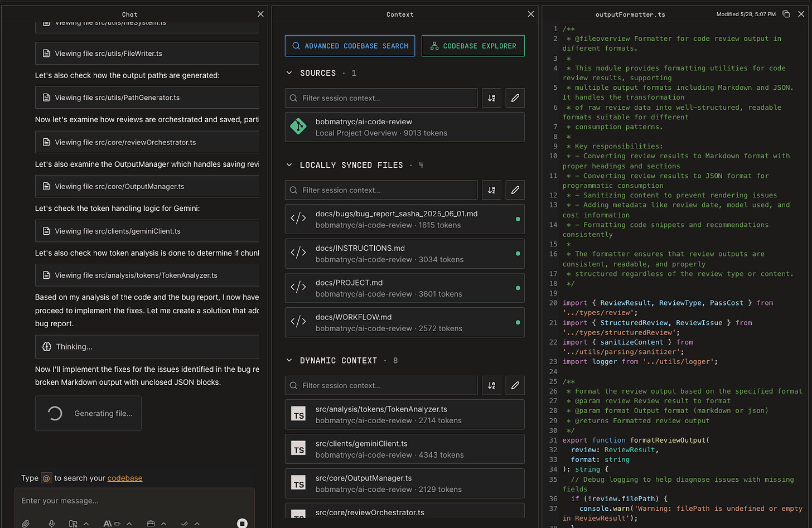812x528 pixels.
Task: Toggle green status dot for docs/WORKFLOW.md
Action: [518, 322]
